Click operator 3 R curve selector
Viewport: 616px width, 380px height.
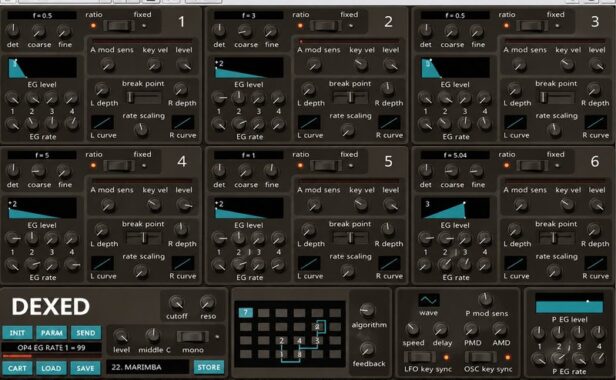pos(596,123)
